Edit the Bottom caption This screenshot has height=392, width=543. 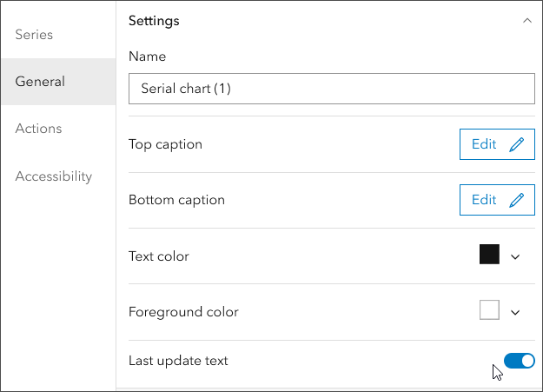point(484,200)
